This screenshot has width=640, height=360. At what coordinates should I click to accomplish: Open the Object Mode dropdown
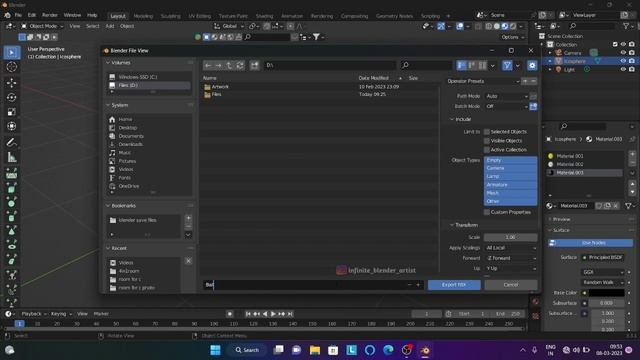[x=42, y=26]
